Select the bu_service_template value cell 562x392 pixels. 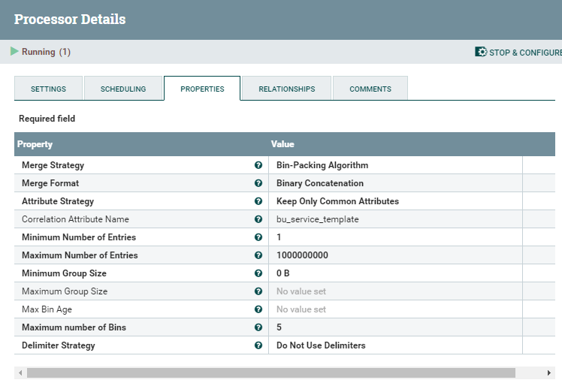click(317, 219)
